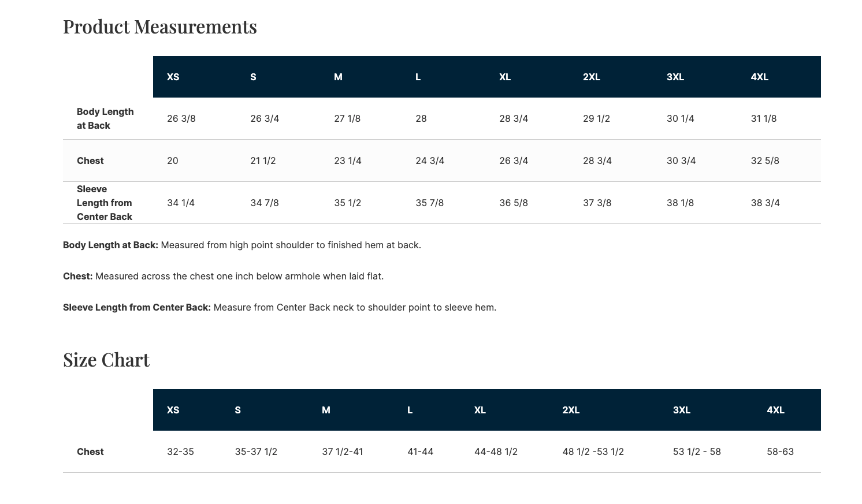Select the 31 1/8 body length cell

click(763, 119)
